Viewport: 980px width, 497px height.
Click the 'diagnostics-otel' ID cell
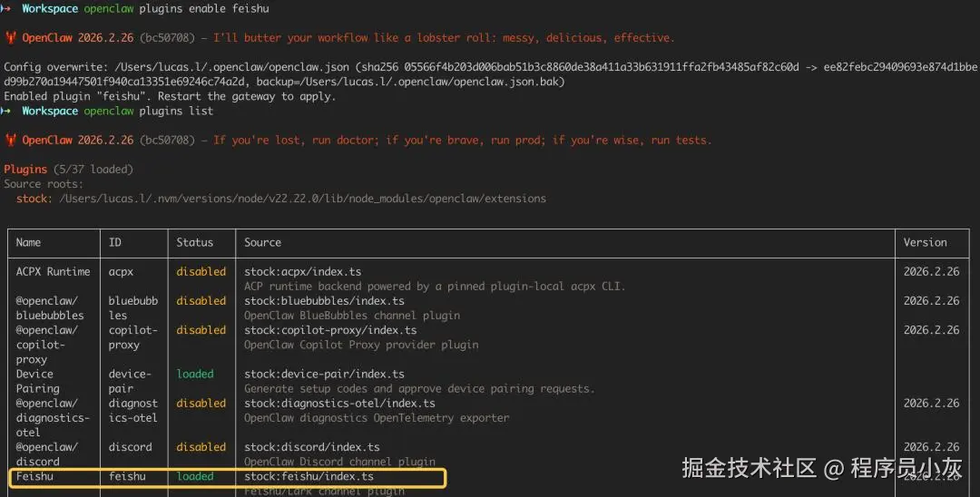click(x=133, y=410)
